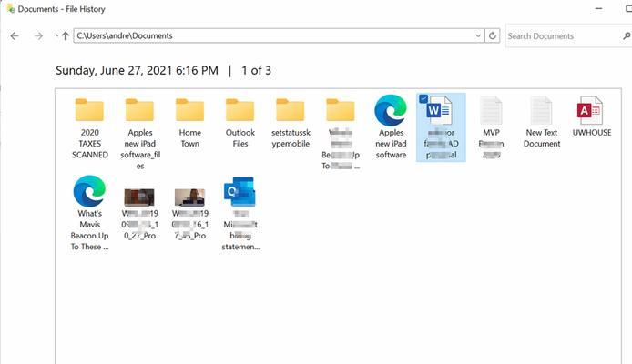Go forward to next location
632x364 pixels.
pyautogui.click(x=38, y=36)
